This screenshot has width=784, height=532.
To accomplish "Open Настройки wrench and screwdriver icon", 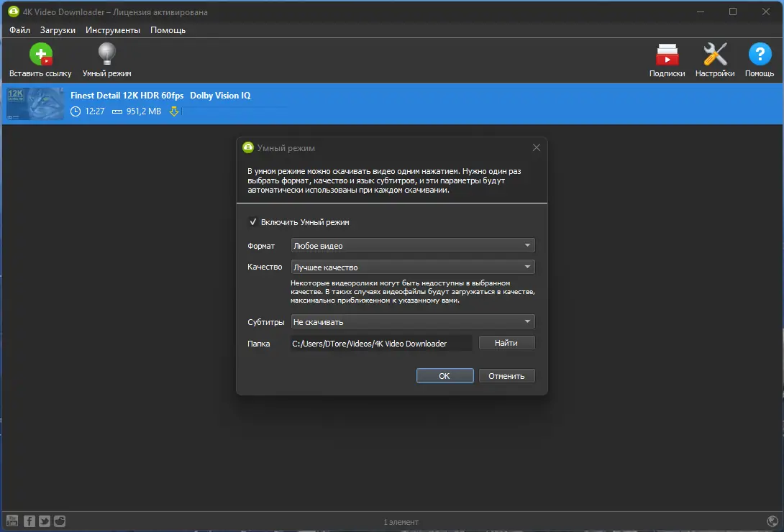I will point(715,54).
